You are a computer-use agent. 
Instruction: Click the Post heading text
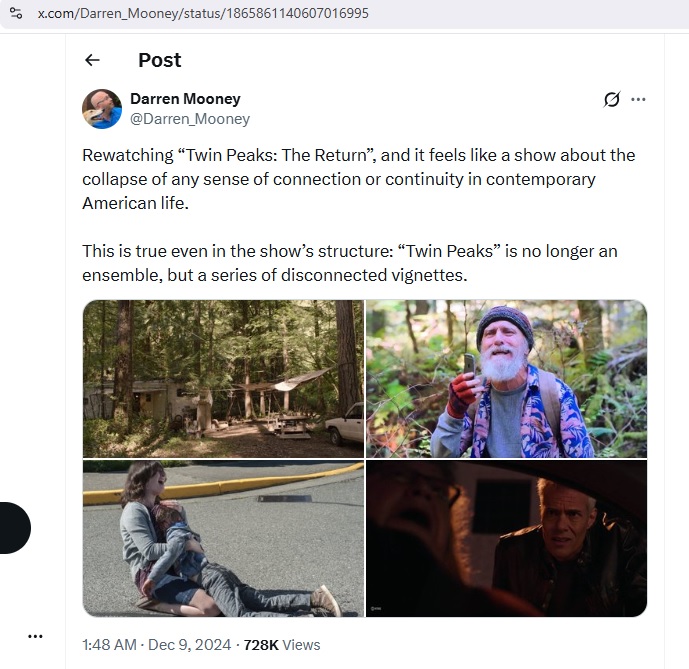coord(160,60)
